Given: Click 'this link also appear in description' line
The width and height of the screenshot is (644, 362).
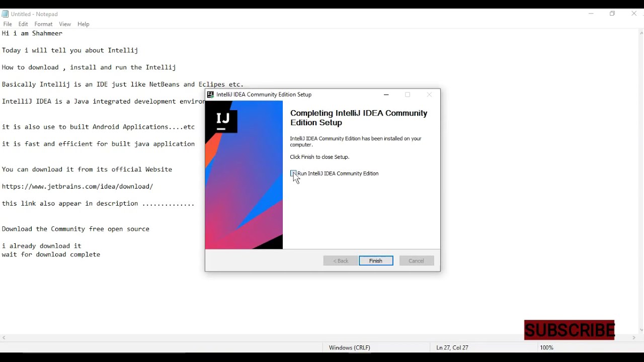Looking at the screenshot, I should click(x=98, y=204).
